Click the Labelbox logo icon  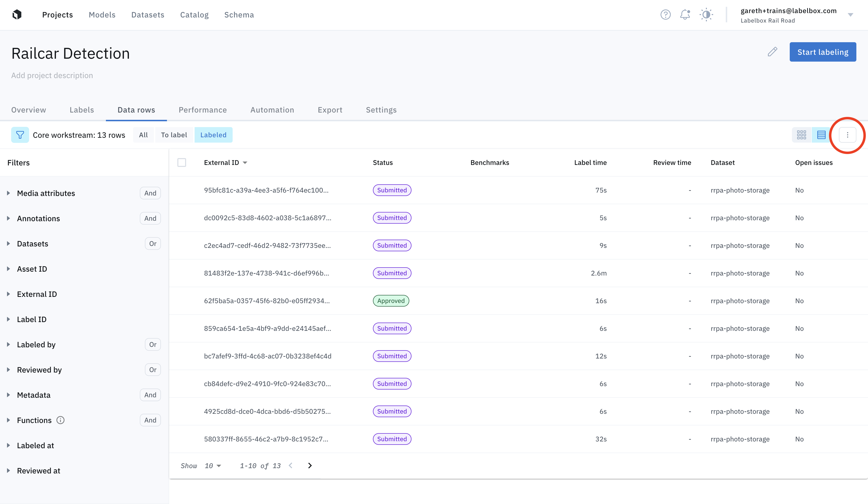pyautogui.click(x=17, y=15)
